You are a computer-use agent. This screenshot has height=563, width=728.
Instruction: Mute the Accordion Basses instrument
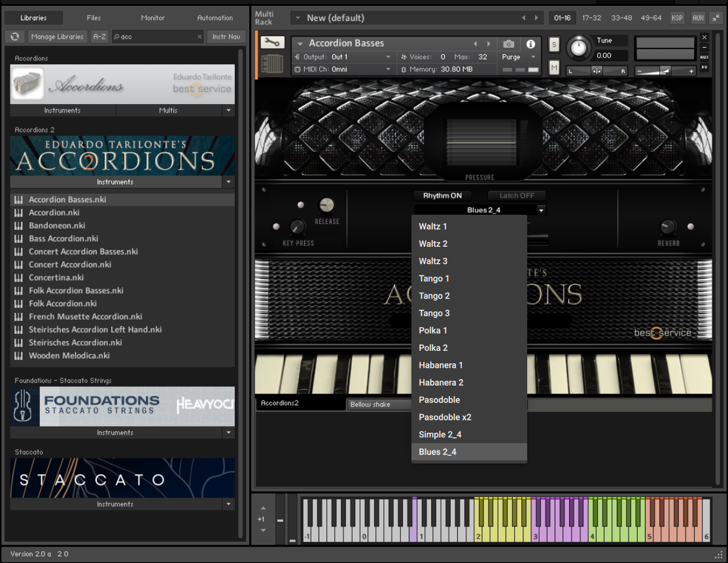pos(554,68)
